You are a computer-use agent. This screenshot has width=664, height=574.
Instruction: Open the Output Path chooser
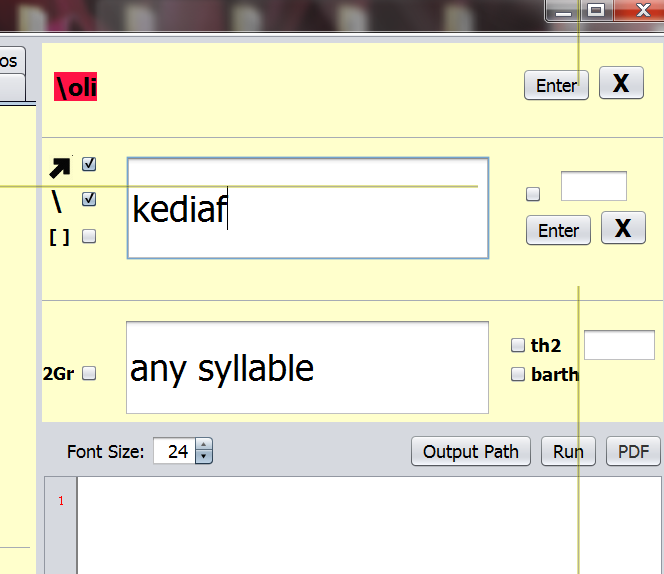[x=470, y=452]
